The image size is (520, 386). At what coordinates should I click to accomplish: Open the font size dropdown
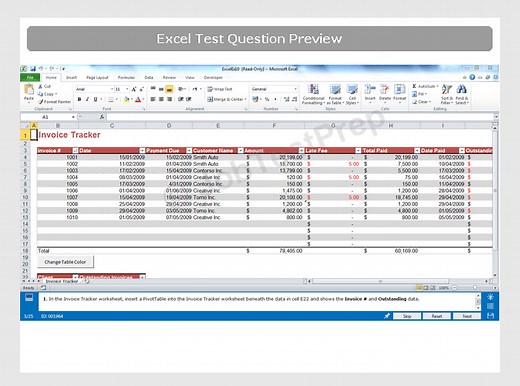(x=127, y=89)
